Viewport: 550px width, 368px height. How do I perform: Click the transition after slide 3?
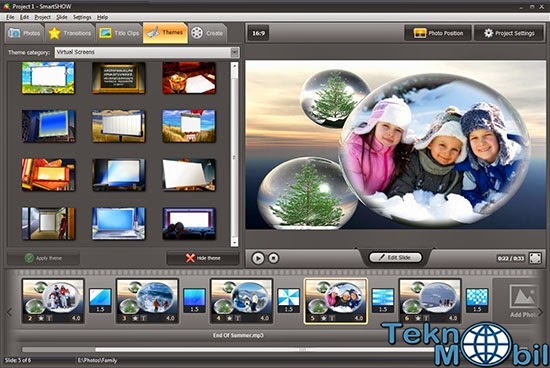tap(194, 300)
